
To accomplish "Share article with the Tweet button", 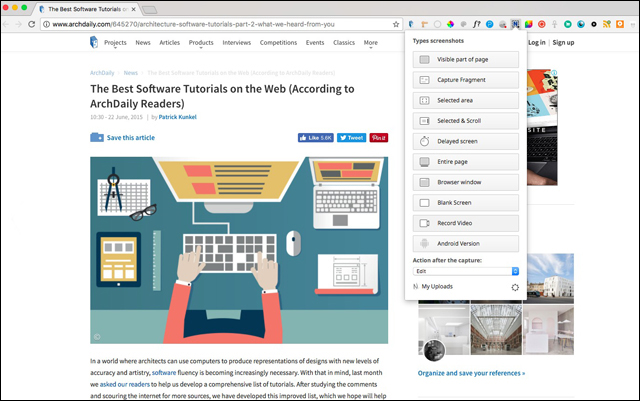I will point(351,138).
